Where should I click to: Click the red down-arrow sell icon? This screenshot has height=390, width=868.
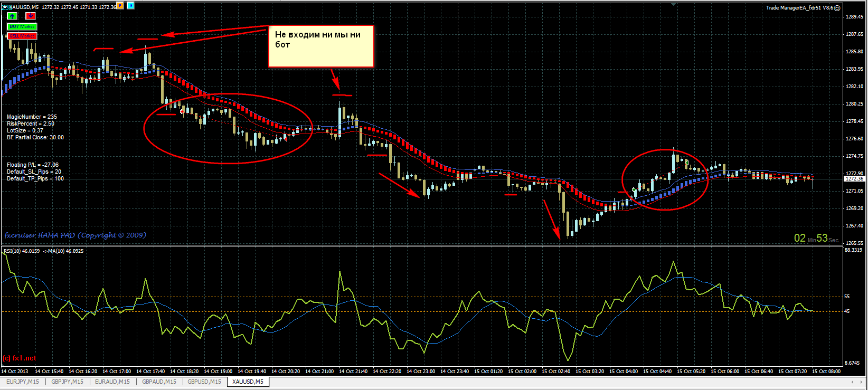pyautogui.click(x=31, y=16)
